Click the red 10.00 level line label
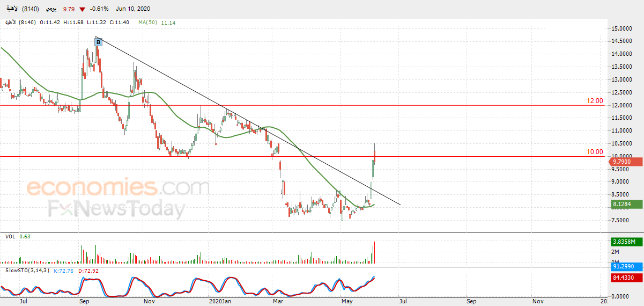The height and width of the screenshot is (306, 644). tap(595, 152)
